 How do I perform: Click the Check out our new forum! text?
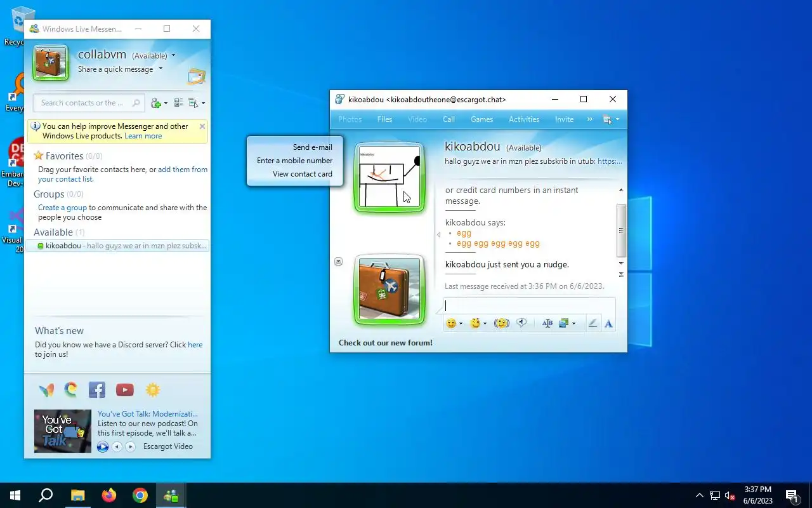[386, 343]
